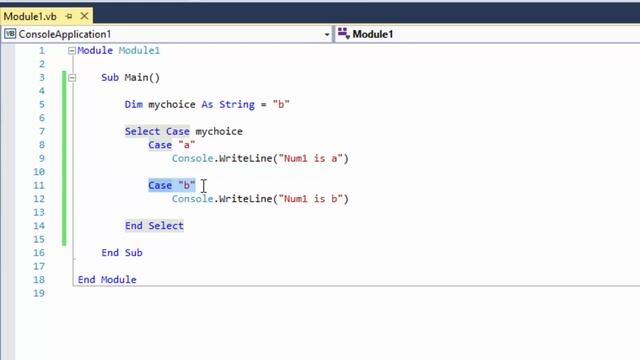Click the highlighted Case "b" text
640x360 pixels.
171,185
